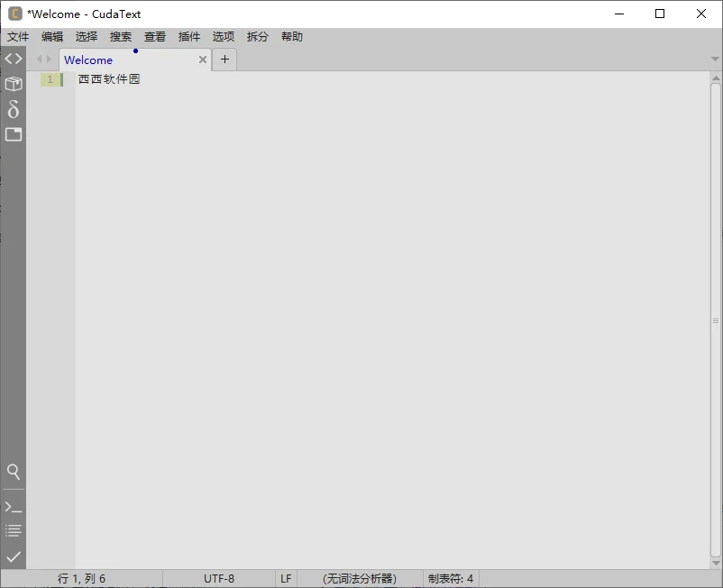Open the Tabs panel icon in sidebar
723x588 pixels.
click(14, 134)
